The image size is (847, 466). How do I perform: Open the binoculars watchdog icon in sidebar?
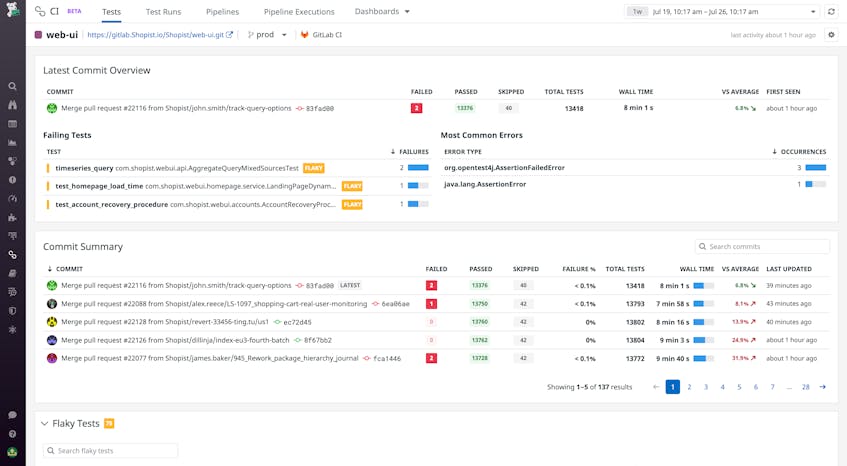(x=12, y=105)
